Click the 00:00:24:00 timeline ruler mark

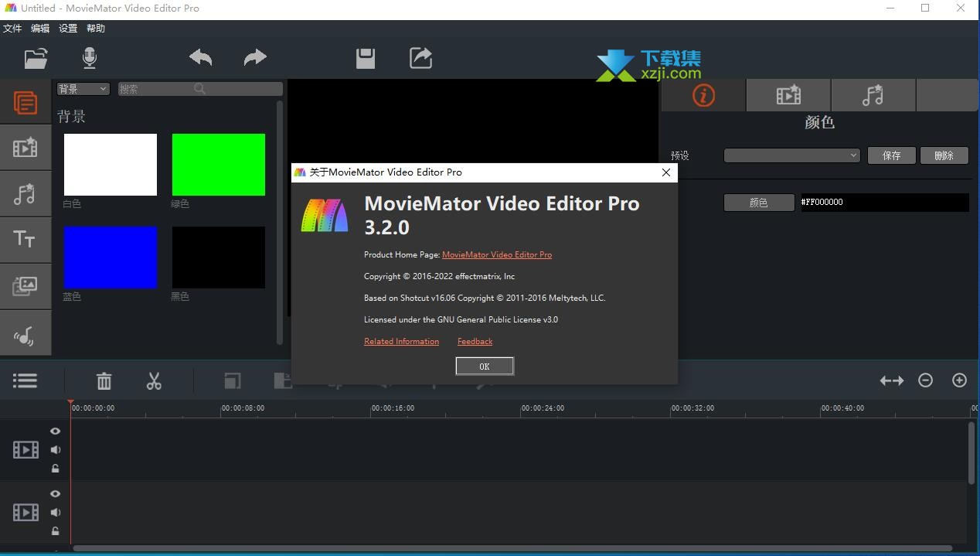[543, 408]
